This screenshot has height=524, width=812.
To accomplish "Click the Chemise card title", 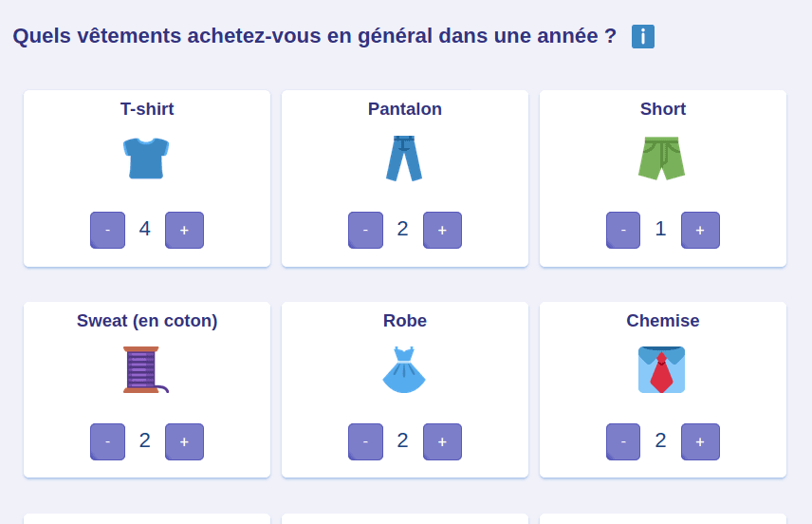I will (x=662, y=321).
